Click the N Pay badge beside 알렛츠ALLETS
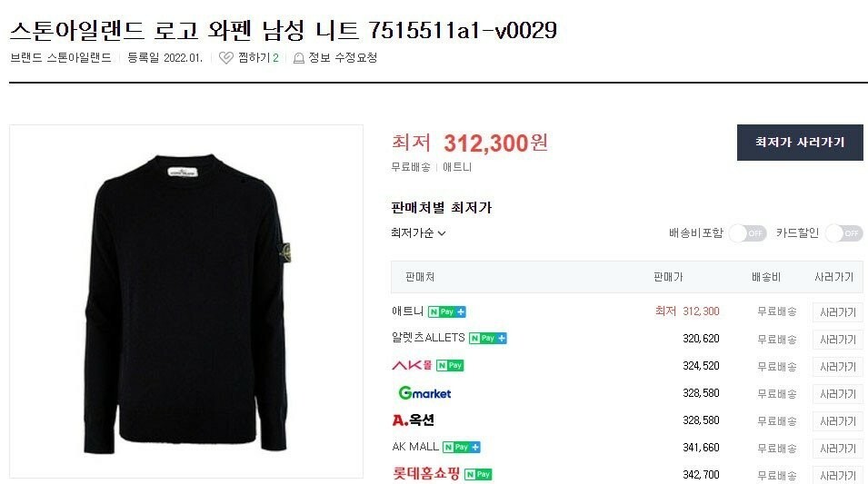This screenshot has width=868, height=484. point(488,338)
